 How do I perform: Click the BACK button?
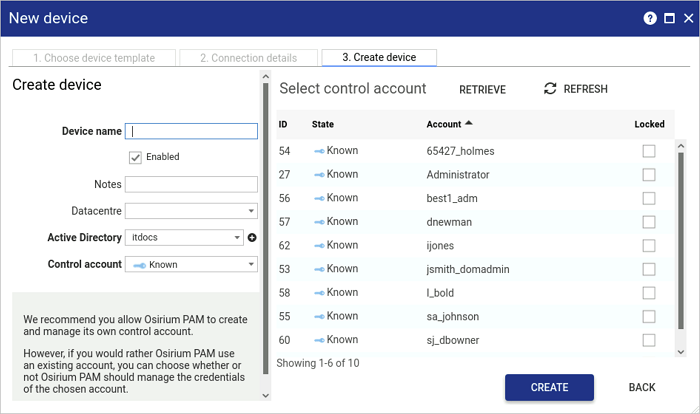point(642,387)
